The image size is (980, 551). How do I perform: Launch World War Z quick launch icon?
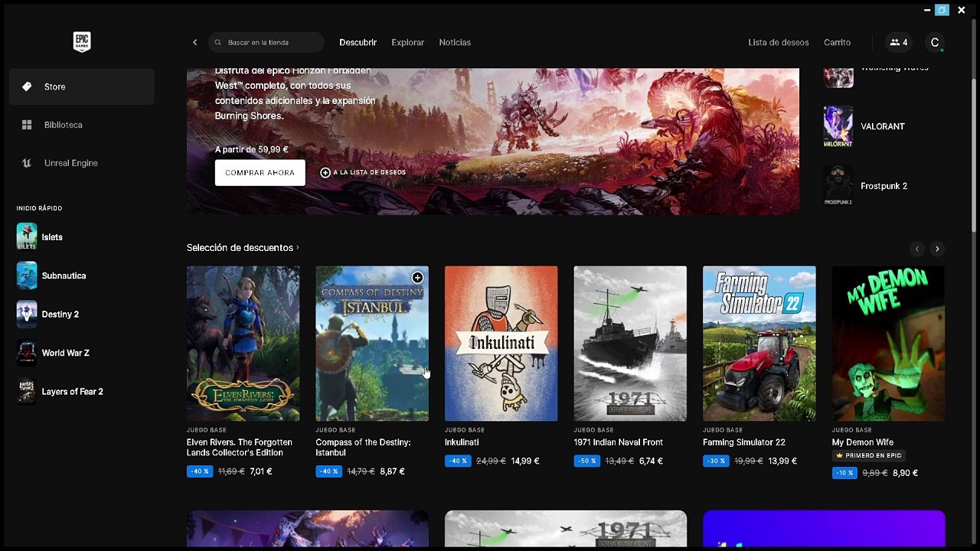27,353
